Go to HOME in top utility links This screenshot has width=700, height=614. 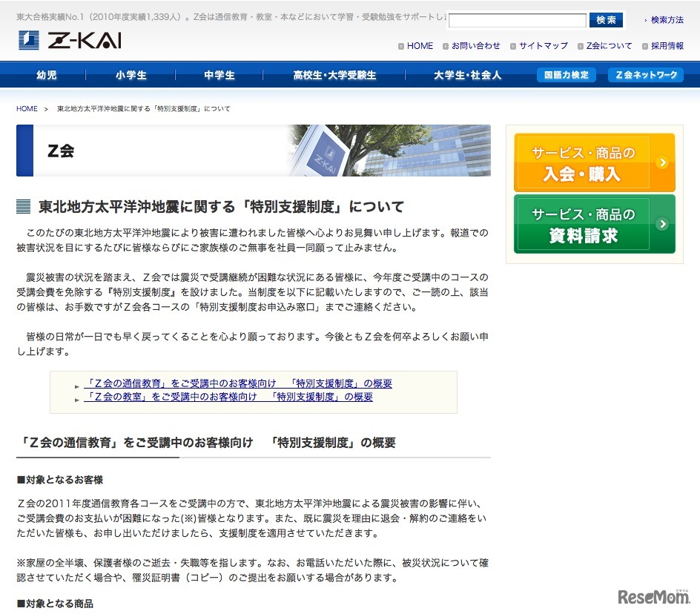tap(420, 45)
